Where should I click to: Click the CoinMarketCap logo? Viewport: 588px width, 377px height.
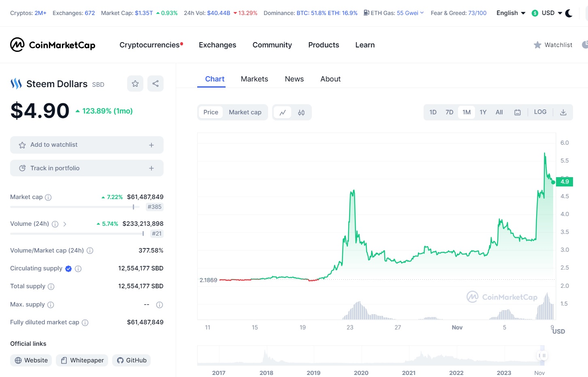click(53, 45)
